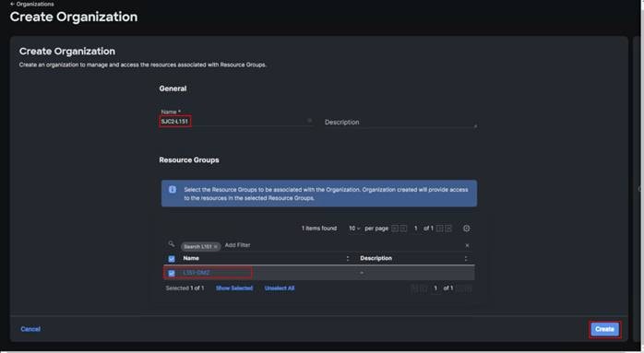Click the search magnifier icon
Image resolution: width=644 pixels, height=353 pixels.
(x=172, y=244)
